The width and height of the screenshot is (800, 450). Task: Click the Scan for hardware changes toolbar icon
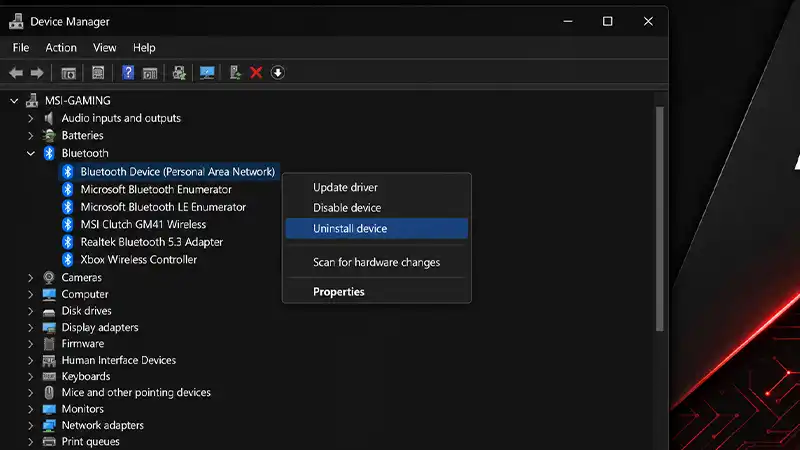click(179, 73)
